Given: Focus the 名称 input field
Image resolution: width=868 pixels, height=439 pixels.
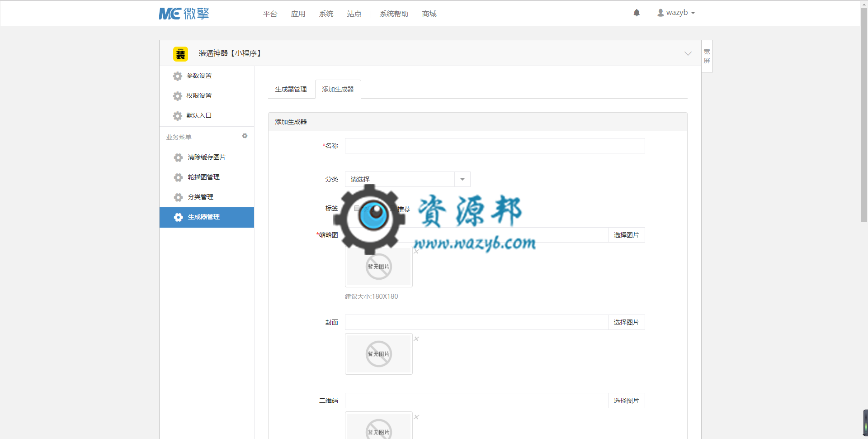Looking at the screenshot, I should point(495,146).
